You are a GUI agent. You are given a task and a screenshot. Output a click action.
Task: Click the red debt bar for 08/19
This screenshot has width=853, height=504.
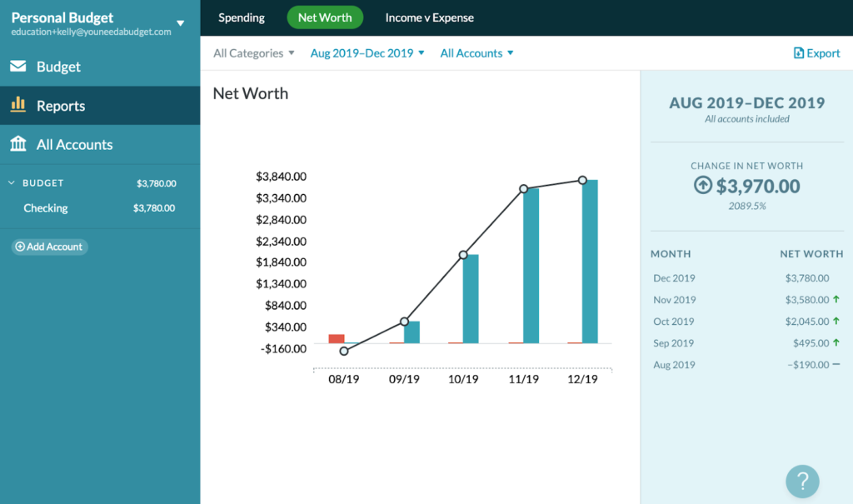tap(337, 338)
